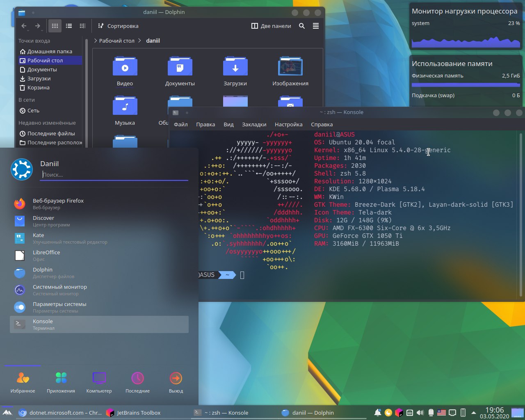Image resolution: width=525 pixels, height=420 pixels.
Task: Switch to JetBrains Toolbox taskbar entry
Action: pos(147,413)
